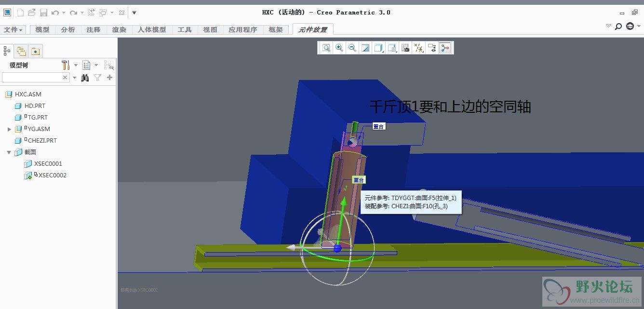The height and width of the screenshot is (309, 644).
Task: Click the binoculars Find icon
Action: pos(85,77)
